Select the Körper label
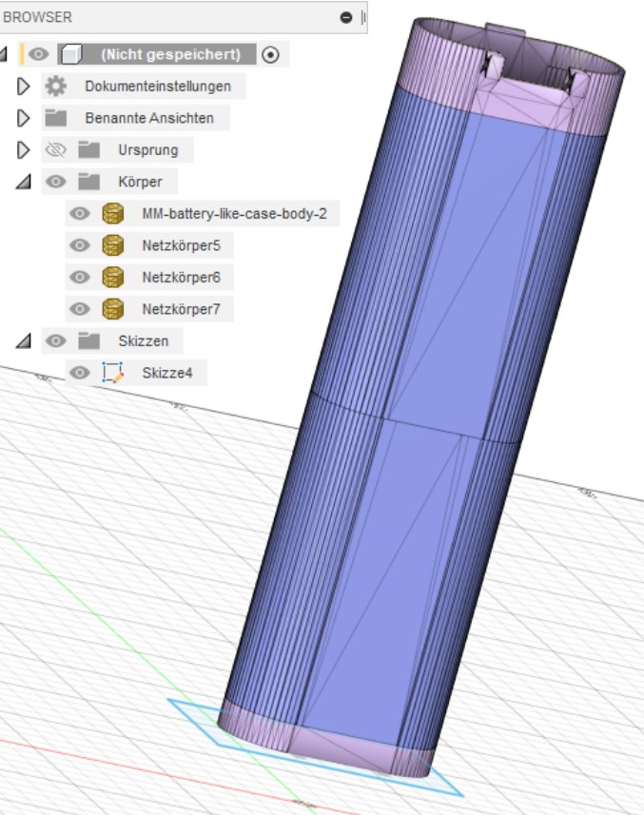The image size is (644, 815). [140, 182]
